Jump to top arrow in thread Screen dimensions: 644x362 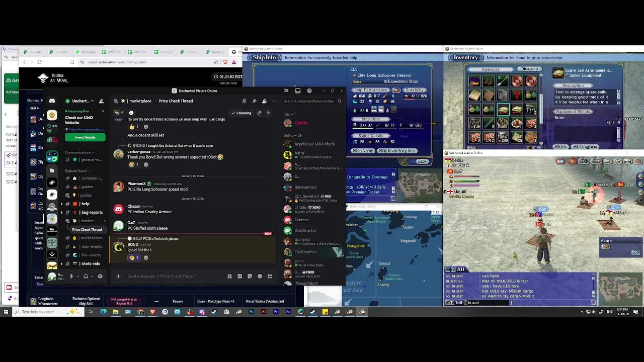[268, 113]
